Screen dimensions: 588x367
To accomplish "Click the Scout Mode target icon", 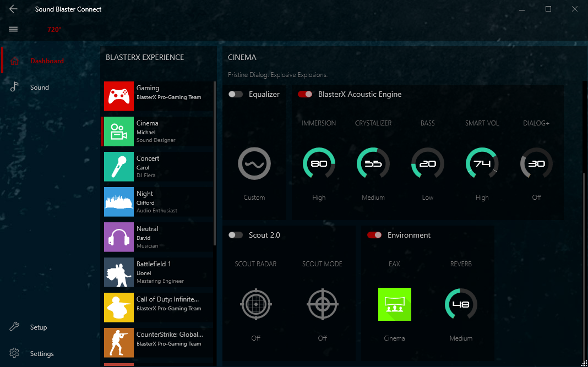I will tap(323, 304).
